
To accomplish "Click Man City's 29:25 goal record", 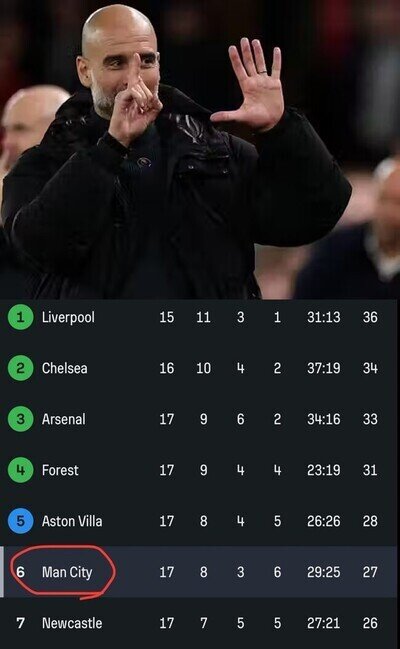I will tap(323, 572).
